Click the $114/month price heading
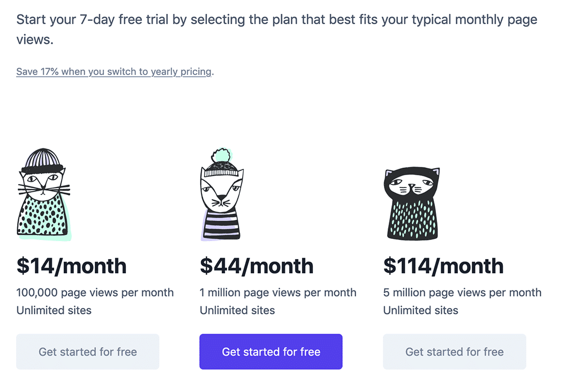This screenshot has height=383, width=588. tap(443, 266)
